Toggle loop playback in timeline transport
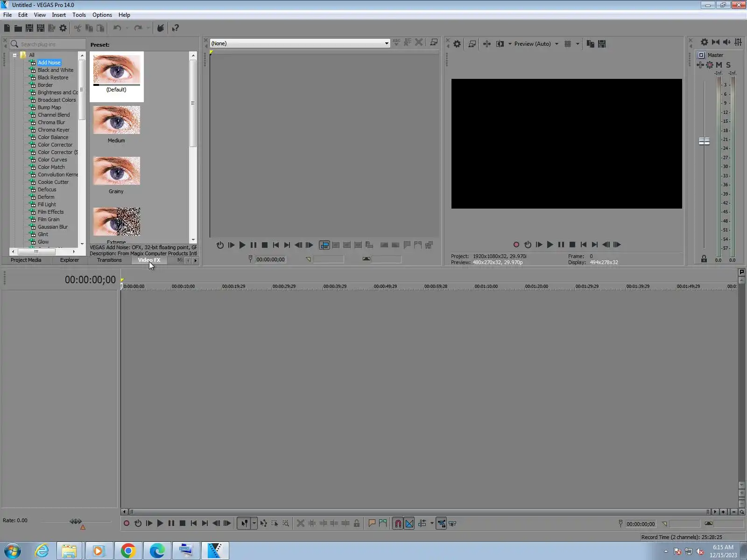The width and height of the screenshot is (747, 560). 138,524
